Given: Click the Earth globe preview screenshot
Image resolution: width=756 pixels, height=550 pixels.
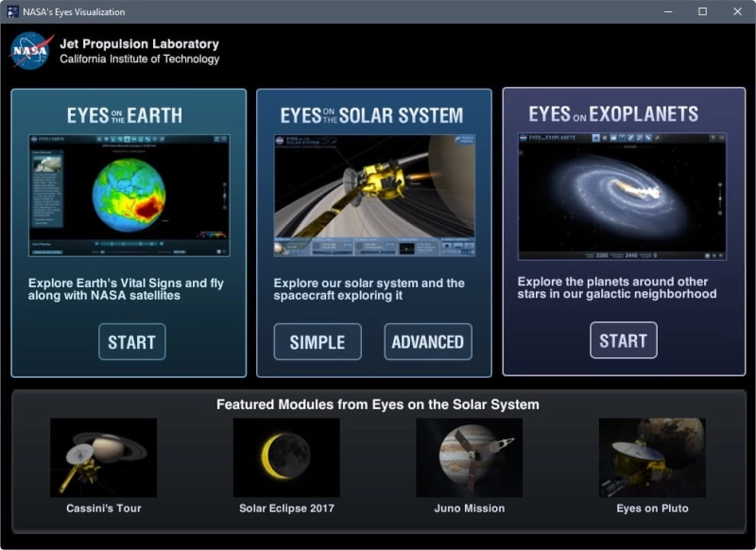Looking at the screenshot, I should pos(129,196).
